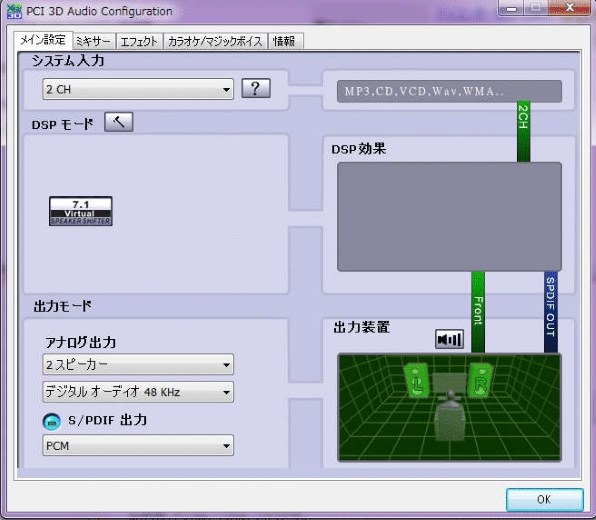Click the PCI 3D Audio title bar icon
596x520 pixels.
pos(14,11)
